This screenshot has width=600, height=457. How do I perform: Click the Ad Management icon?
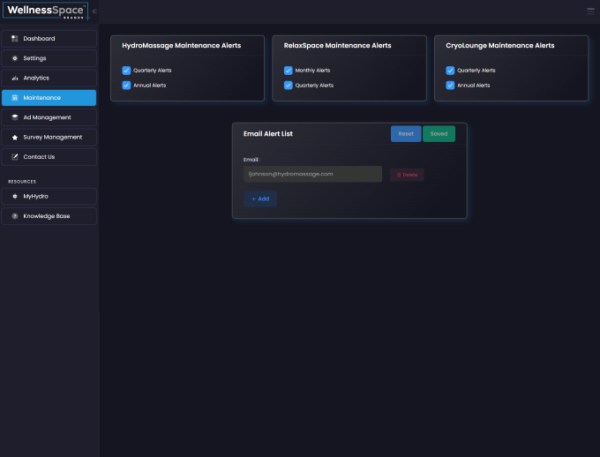tap(14, 117)
